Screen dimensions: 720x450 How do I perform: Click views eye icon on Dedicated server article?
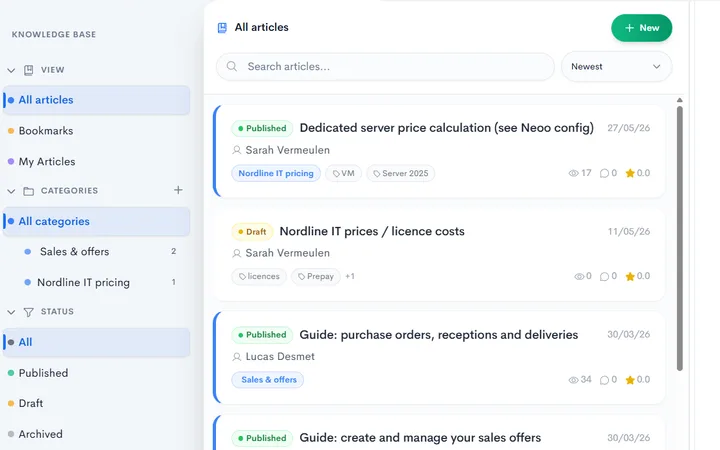coord(573,173)
